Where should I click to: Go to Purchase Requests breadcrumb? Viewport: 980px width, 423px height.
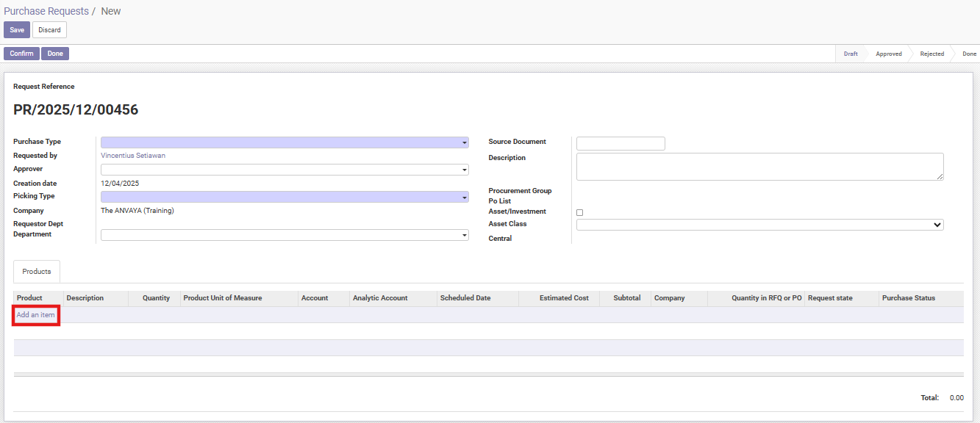[x=46, y=11]
